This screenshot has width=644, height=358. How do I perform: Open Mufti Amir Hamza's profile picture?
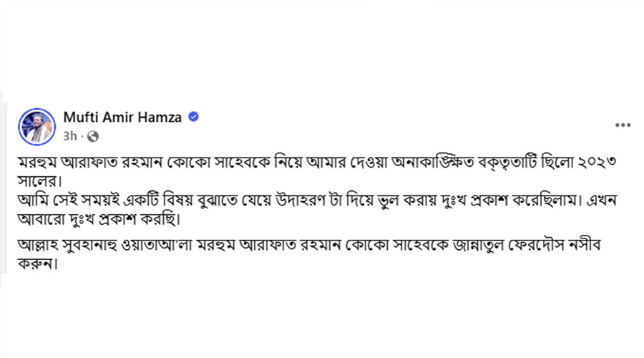(x=37, y=125)
